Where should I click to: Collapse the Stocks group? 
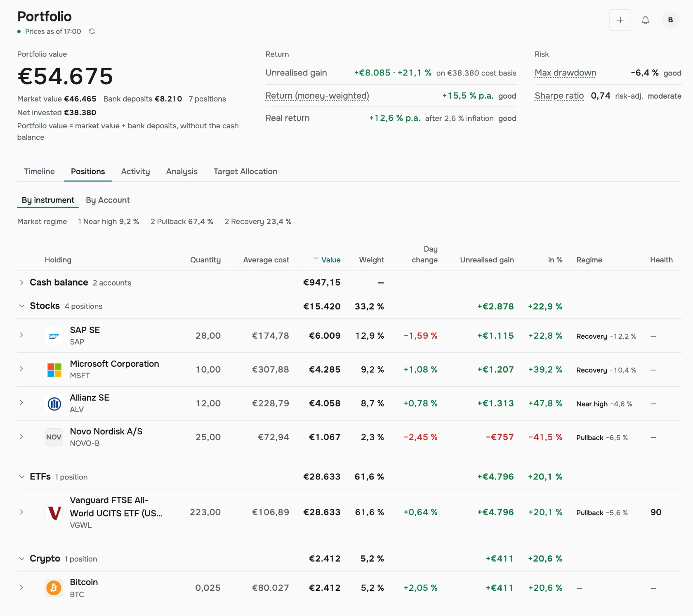pos(21,306)
